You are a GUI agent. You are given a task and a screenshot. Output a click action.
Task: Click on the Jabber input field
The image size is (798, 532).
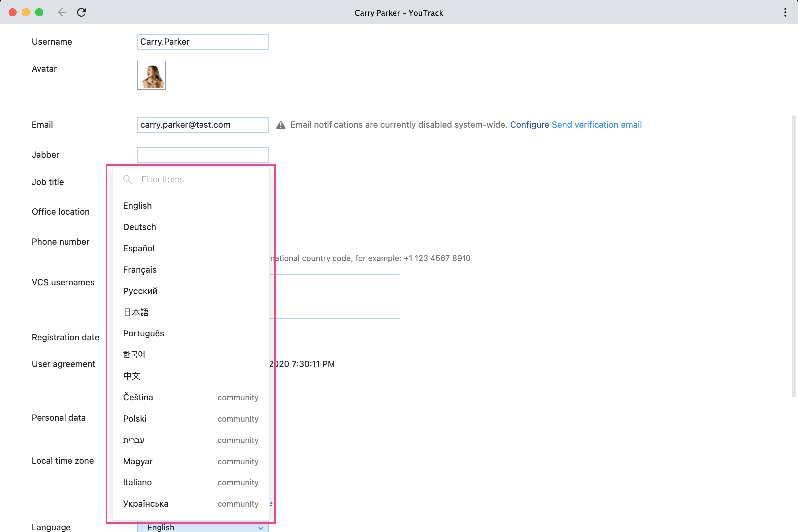[x=202, y=155]
